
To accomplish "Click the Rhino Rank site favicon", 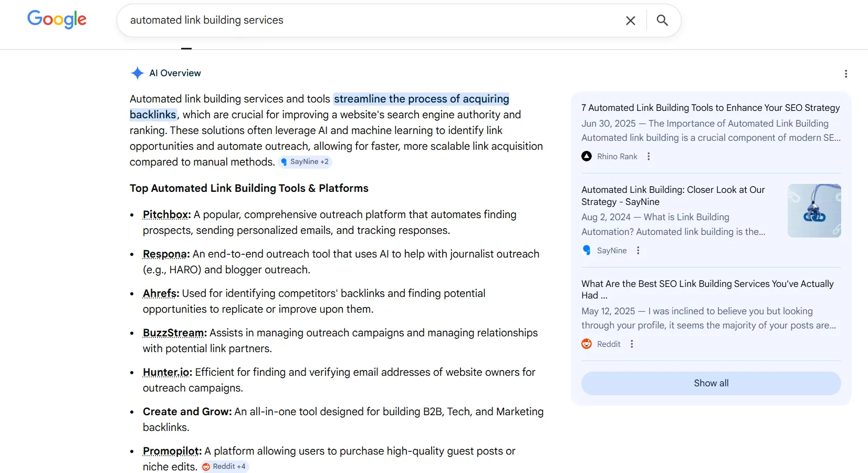I will coord(587,156).
